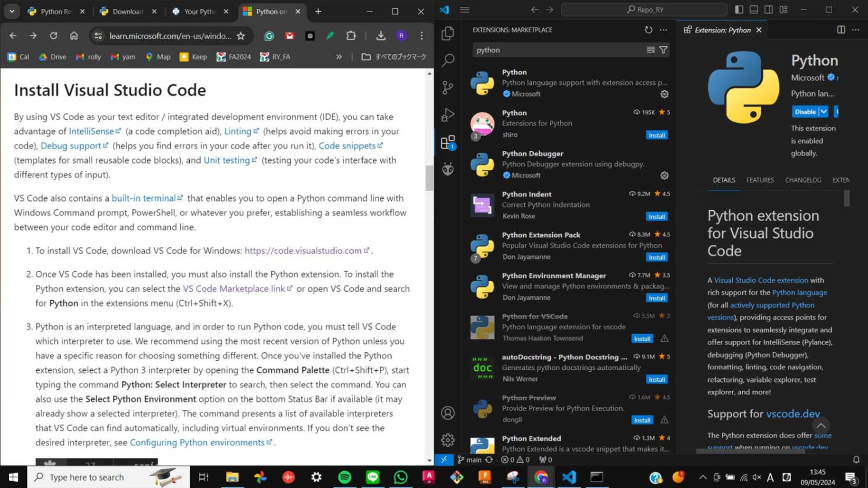Open More Actions menu of the editor group
868x488 pixels.
(x=855, y=30)
